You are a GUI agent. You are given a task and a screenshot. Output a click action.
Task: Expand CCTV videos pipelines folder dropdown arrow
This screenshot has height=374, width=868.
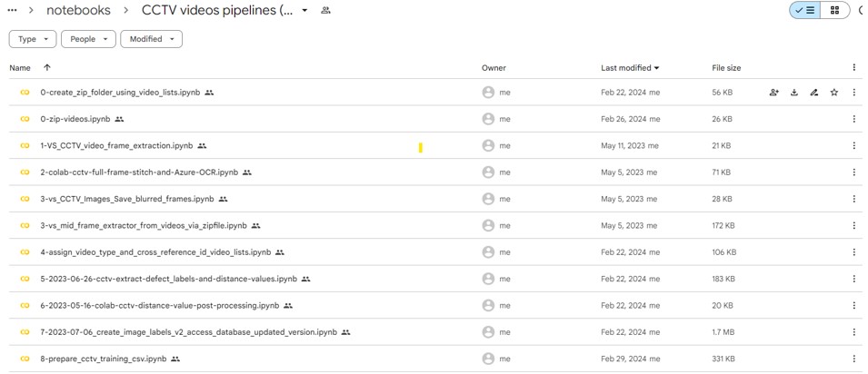point(304,10)
